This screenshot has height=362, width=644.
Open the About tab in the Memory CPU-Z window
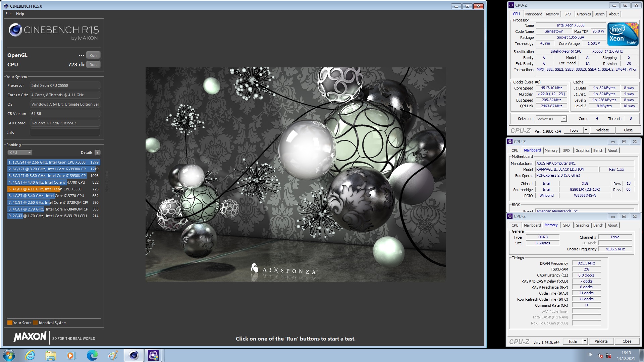pos(612,225)
